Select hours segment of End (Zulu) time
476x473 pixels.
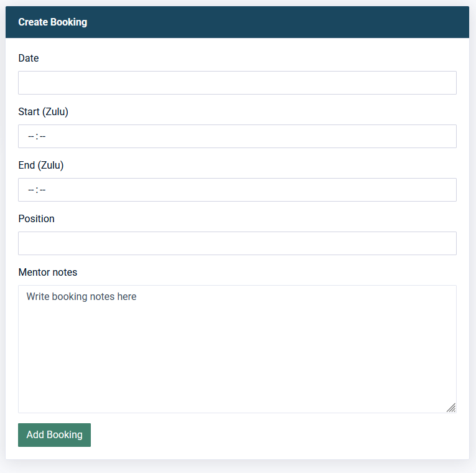click(30, 190)
